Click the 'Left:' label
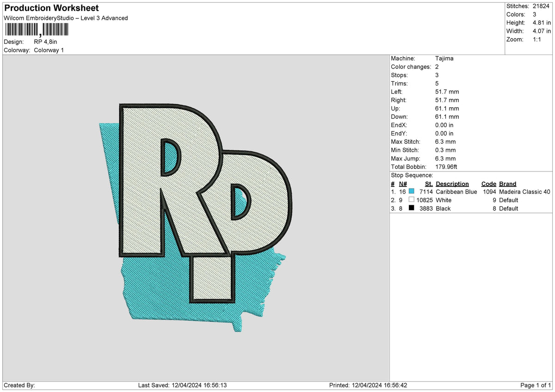 tap(397, 92)
